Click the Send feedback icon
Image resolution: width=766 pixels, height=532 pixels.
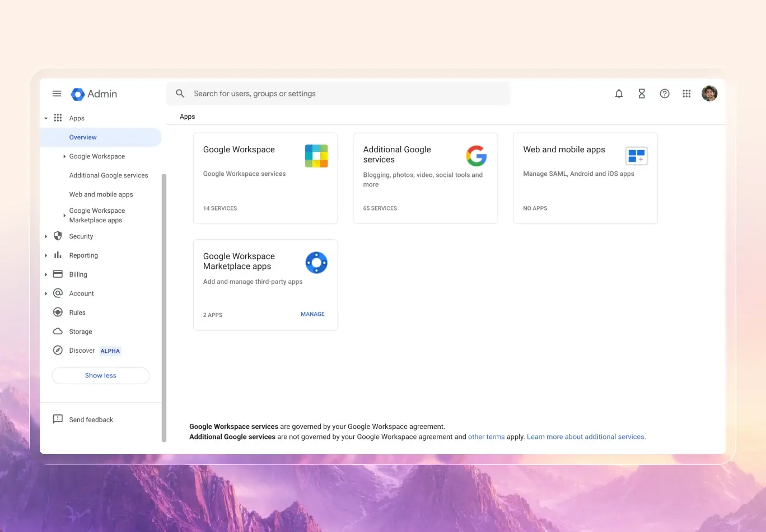58,419
